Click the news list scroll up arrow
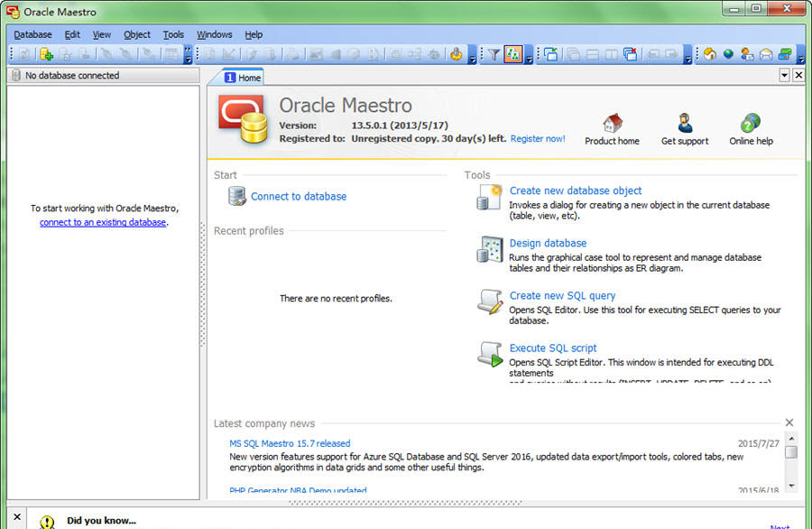 (x=791, y=439)
